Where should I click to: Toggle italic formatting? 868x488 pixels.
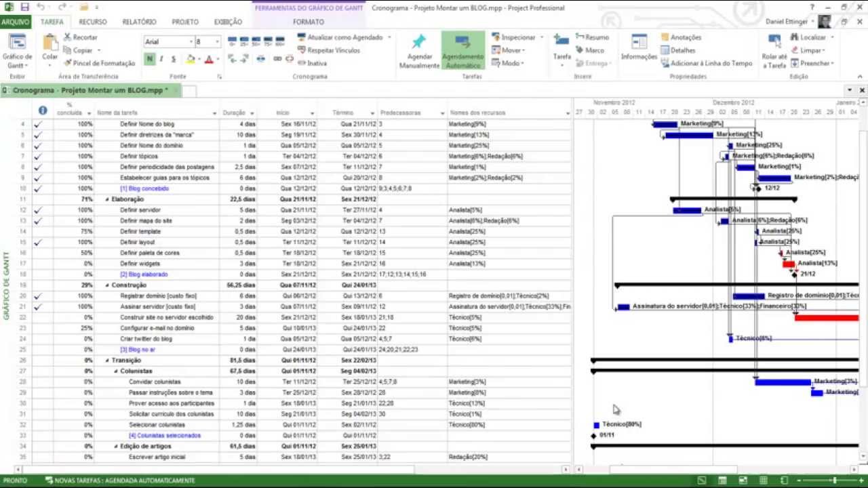coord(161,59)
